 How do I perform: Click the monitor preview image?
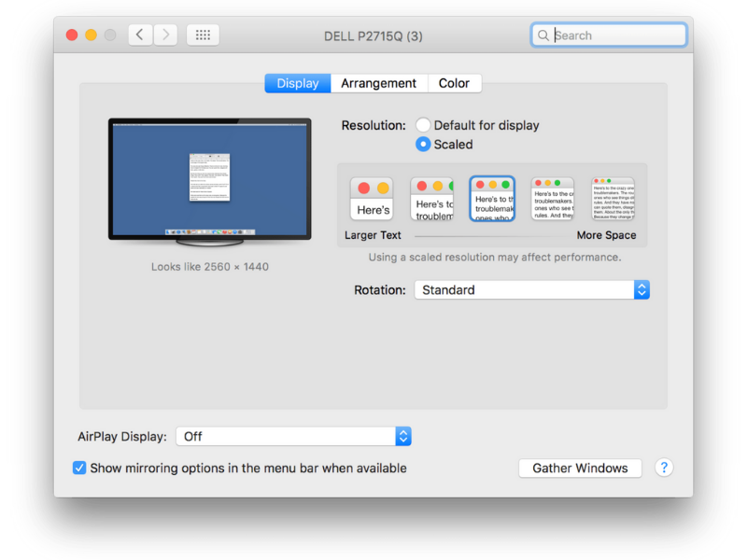point(209,182)
